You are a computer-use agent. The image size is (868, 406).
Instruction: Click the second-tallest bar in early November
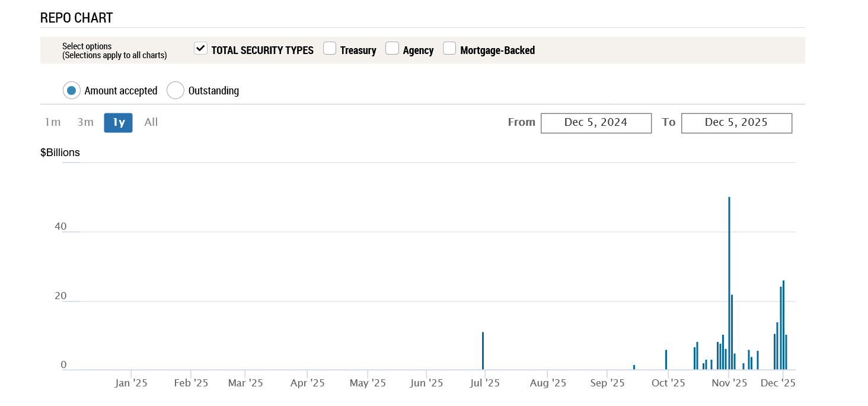(732, 332)
